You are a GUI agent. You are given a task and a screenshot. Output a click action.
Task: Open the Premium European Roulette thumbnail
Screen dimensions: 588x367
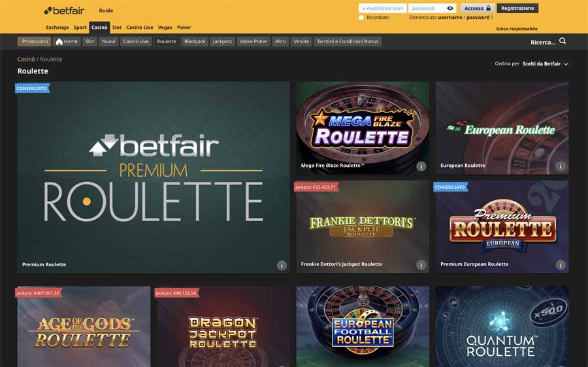[502, 227]
